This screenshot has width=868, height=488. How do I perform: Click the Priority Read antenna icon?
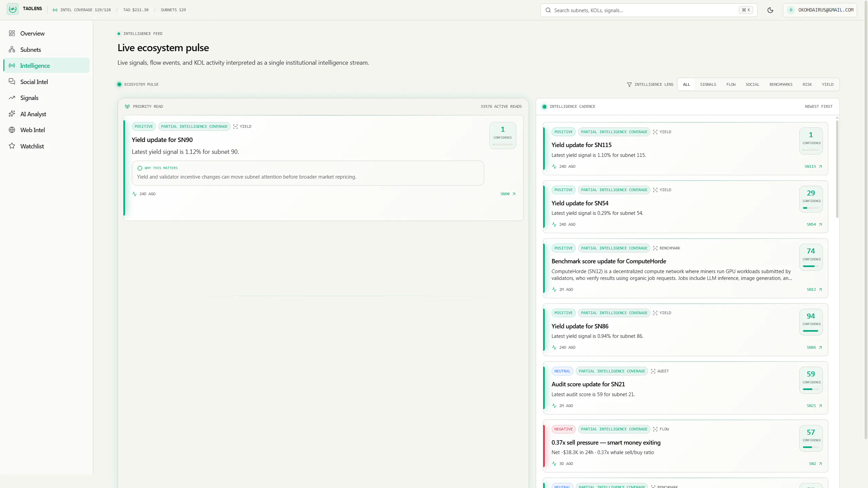[127, 106]
